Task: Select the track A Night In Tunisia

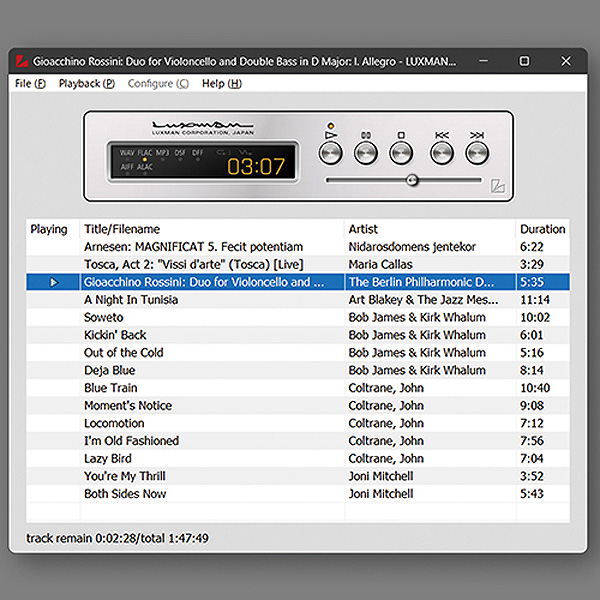Action: [x=131, y=300]
